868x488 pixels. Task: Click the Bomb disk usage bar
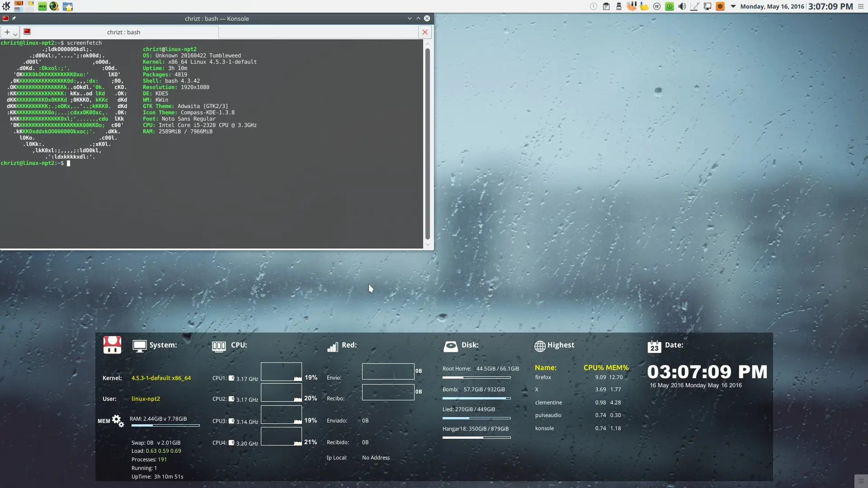pyautogui.click(x=476, y=398)
